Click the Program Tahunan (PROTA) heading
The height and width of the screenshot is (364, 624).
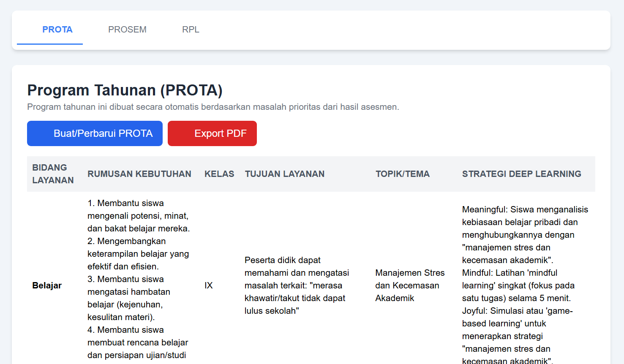click(x=125, y=90)
